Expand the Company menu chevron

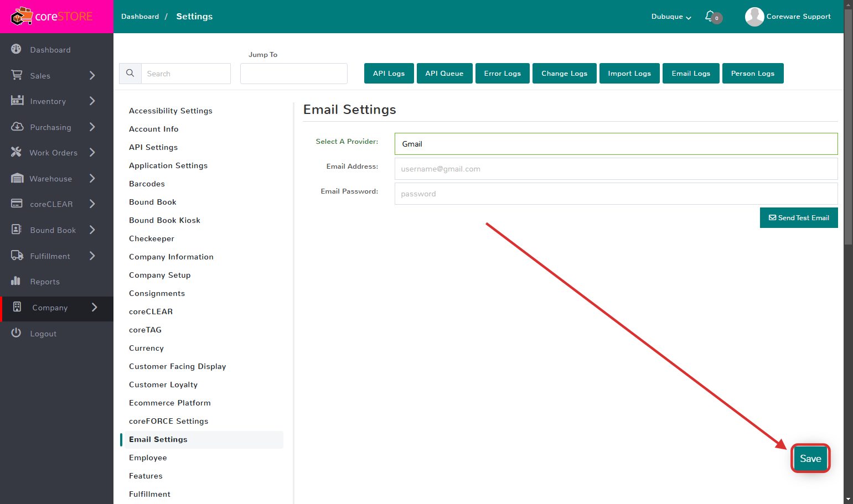pyautogui.click(x=95, y=307)
